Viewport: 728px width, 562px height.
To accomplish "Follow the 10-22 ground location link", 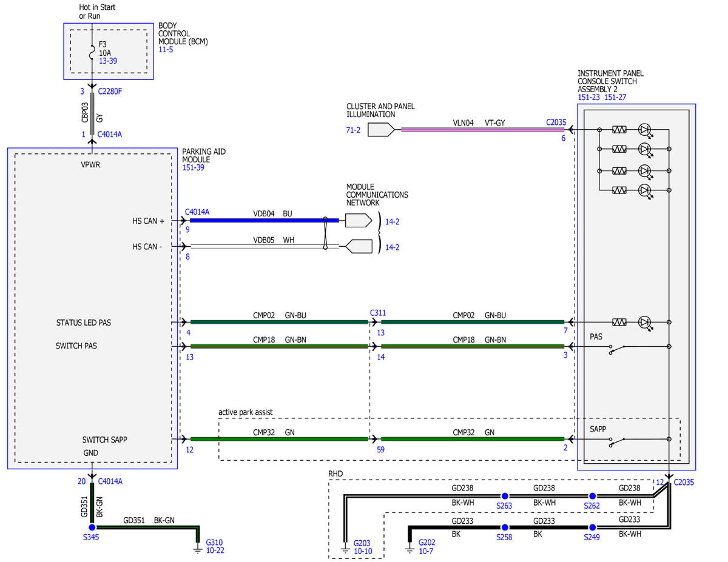I will [215, 550].
